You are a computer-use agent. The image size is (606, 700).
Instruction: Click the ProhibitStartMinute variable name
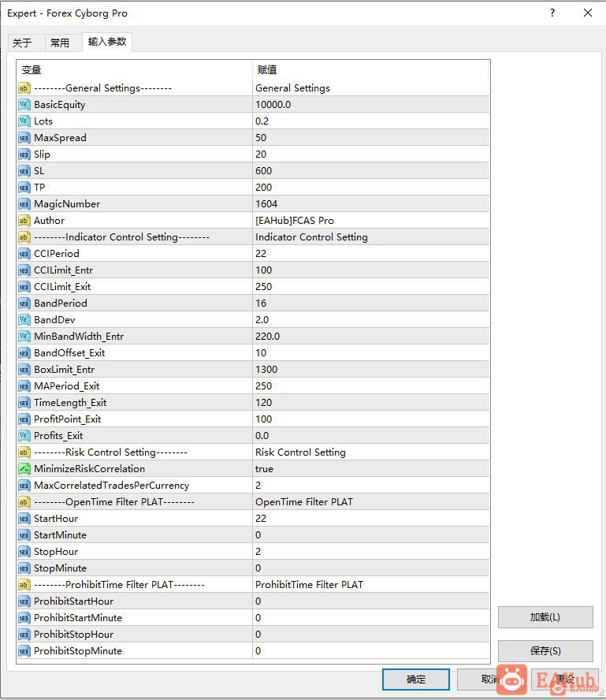coord(78,617)
